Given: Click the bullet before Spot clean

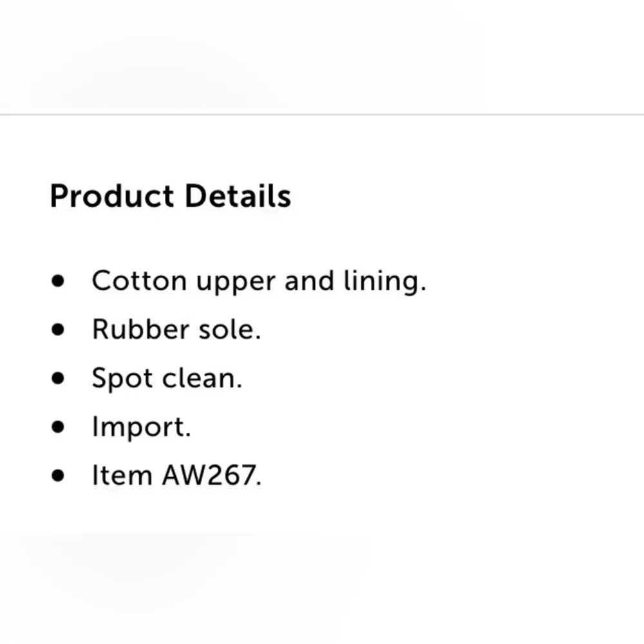Looking at the screenshot, I should [58, 378].
